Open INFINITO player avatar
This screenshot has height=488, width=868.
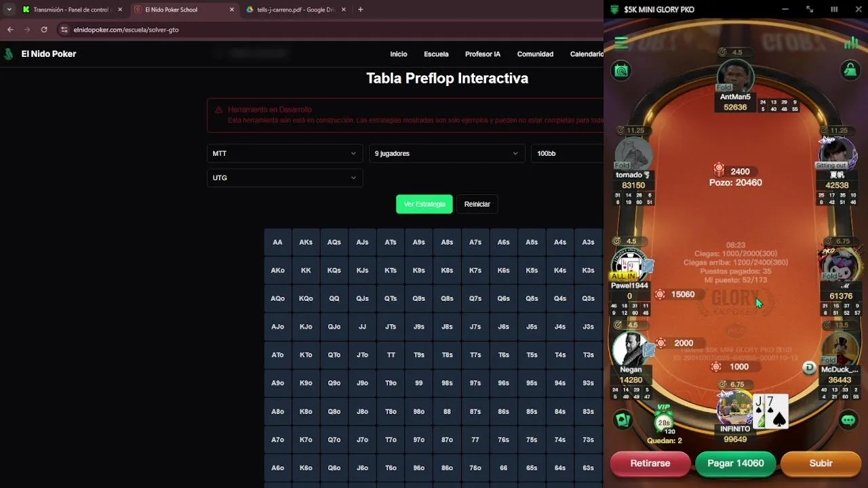pos(735,408)
